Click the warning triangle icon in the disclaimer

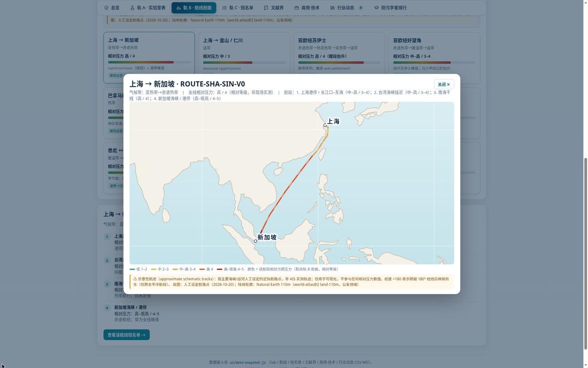point(135,279)
